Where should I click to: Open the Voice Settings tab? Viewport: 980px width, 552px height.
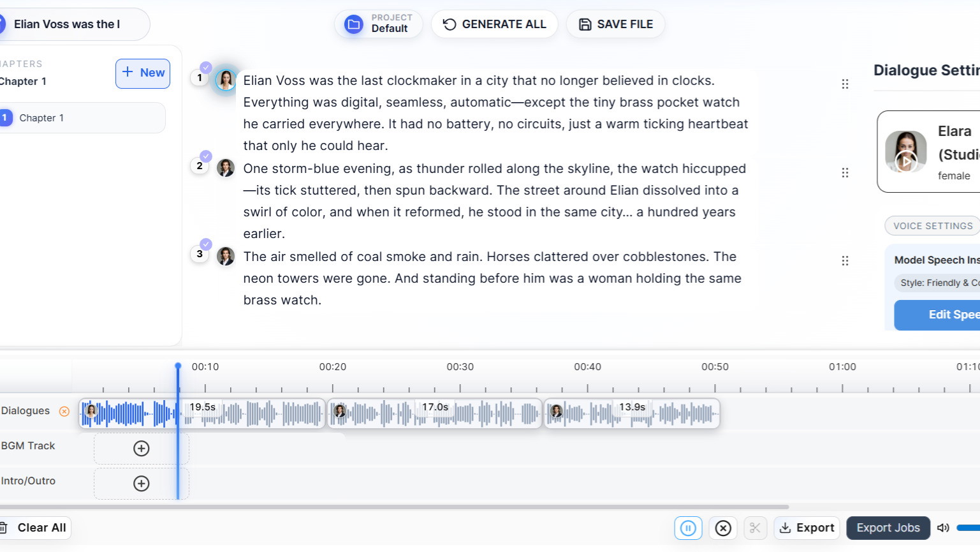tap(932, 226)
